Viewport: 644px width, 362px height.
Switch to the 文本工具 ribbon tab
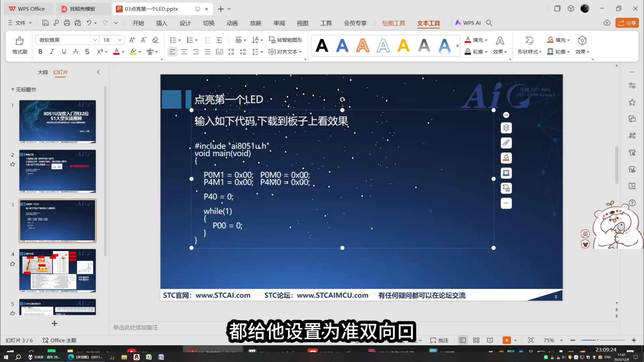428,23
